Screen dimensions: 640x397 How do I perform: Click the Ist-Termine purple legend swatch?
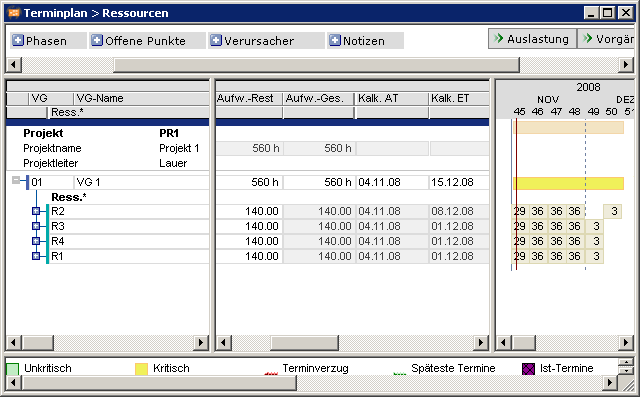coord(528,369)
